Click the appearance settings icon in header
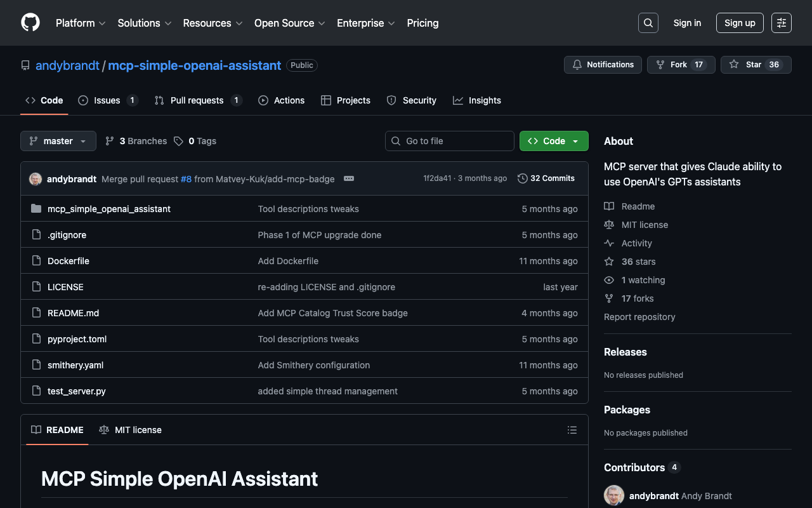The image size is (812, 508). tap(781, 23)
